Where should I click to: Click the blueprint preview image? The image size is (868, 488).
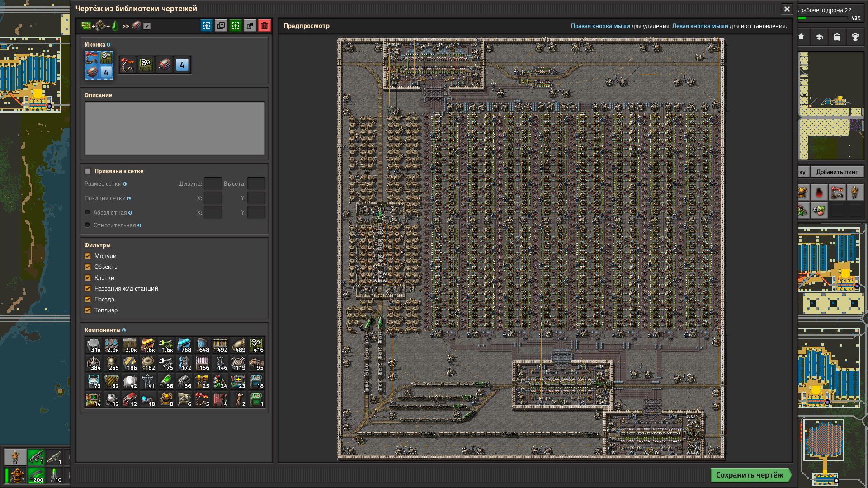tap(531, 249)
